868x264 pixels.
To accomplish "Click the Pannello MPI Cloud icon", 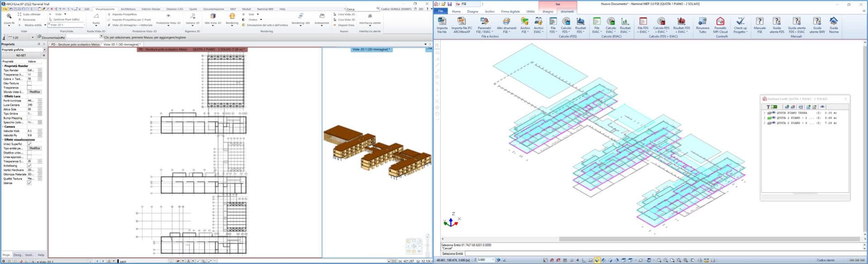I will (x=720, y=21).
